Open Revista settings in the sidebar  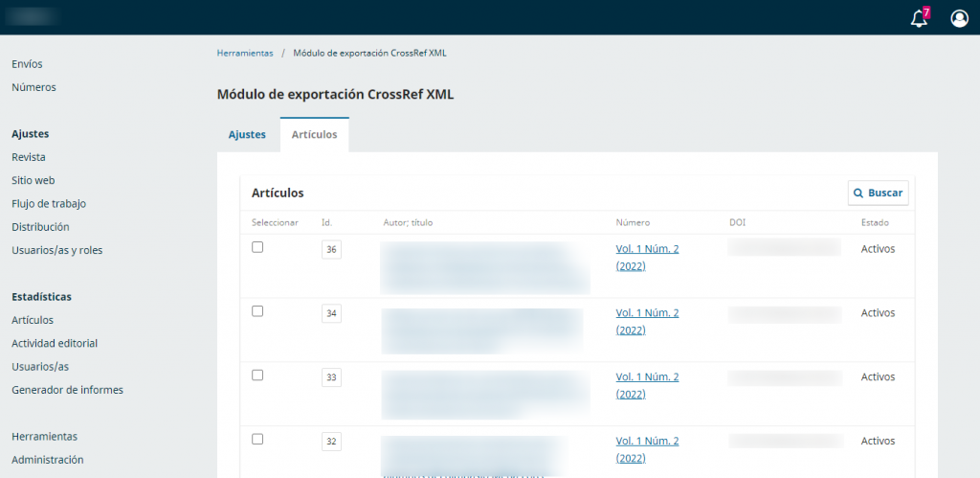point(28,157)
